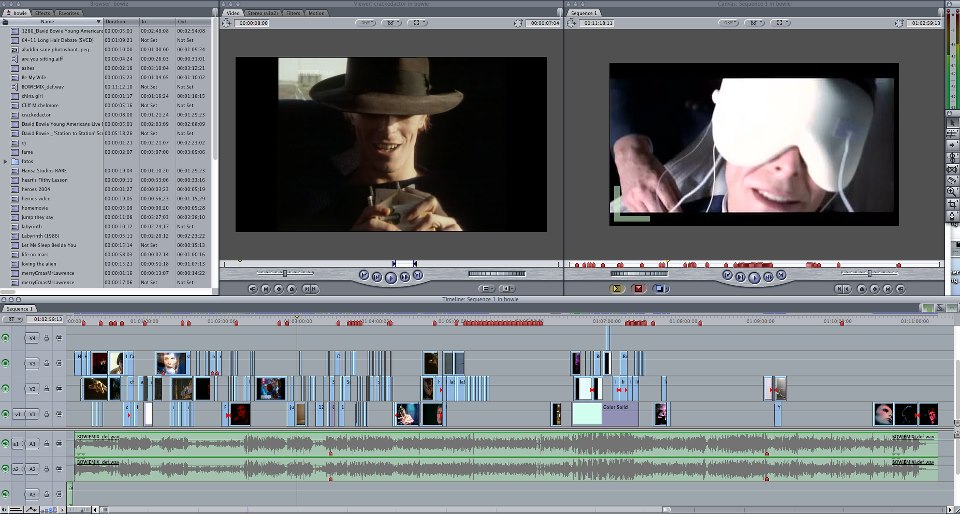Screen dimensions: 960x514
Task: Hide the V2 track visibility
Action: (x=6, y=389)
